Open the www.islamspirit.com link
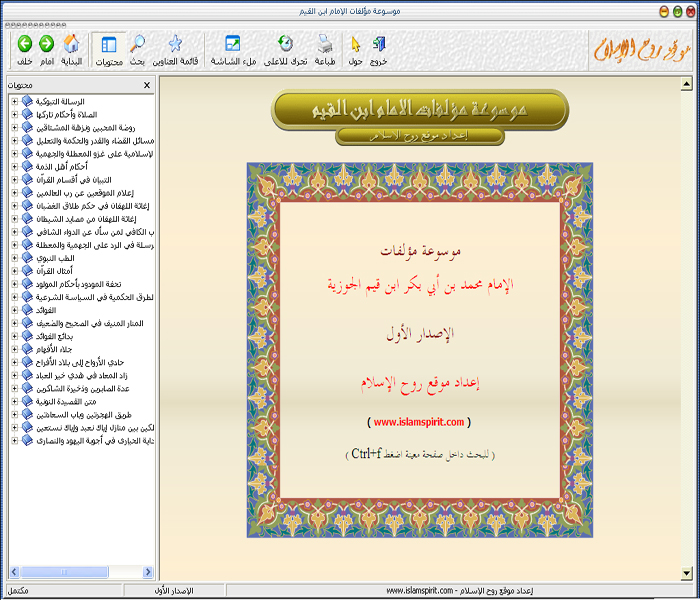 [419, 422]
